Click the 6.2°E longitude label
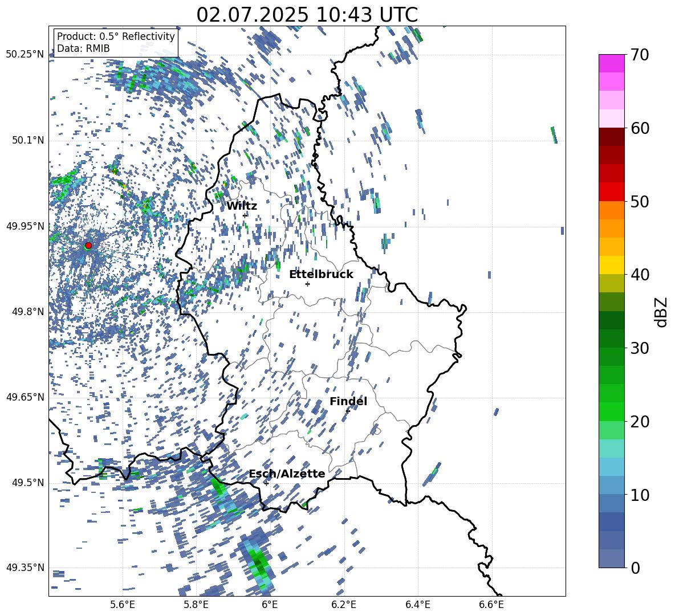Image resolution: width=675 pixels, height=616 pixels. coord(344,605)
